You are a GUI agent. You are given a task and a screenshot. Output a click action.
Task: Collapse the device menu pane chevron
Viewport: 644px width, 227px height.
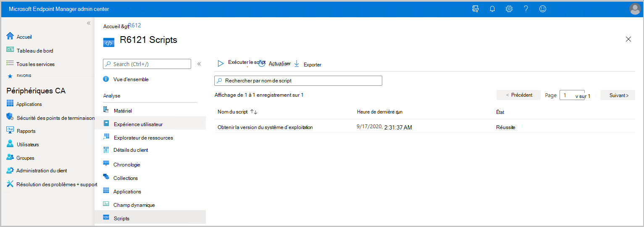coord(199,64)
